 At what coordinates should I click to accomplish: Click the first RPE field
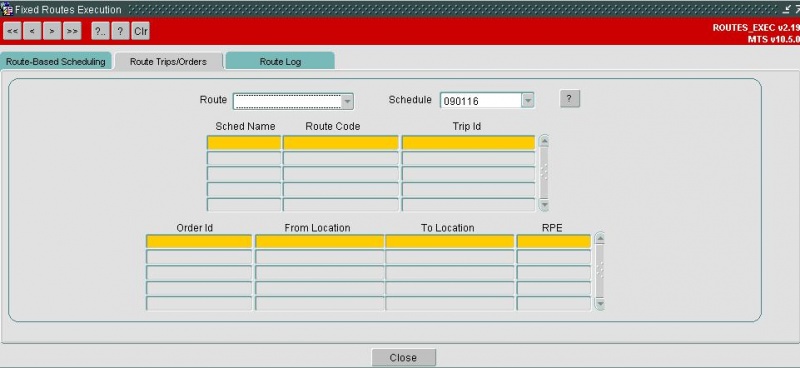554,241
